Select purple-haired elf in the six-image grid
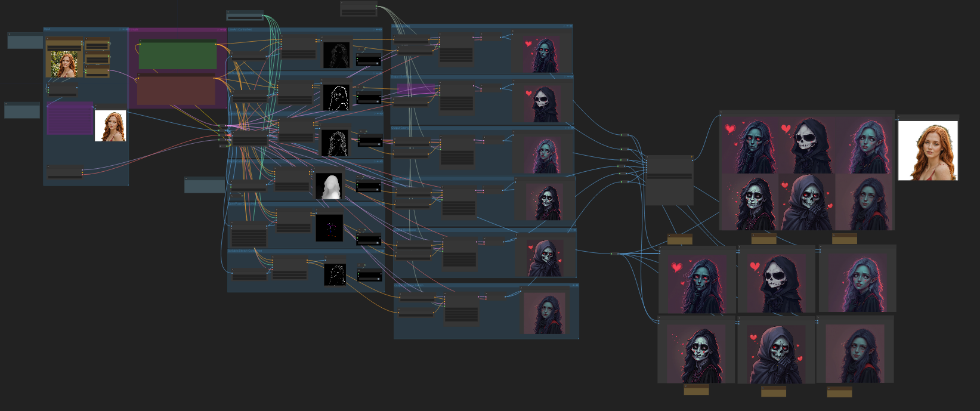Viewport: 980px width, 411px height. 864,145
